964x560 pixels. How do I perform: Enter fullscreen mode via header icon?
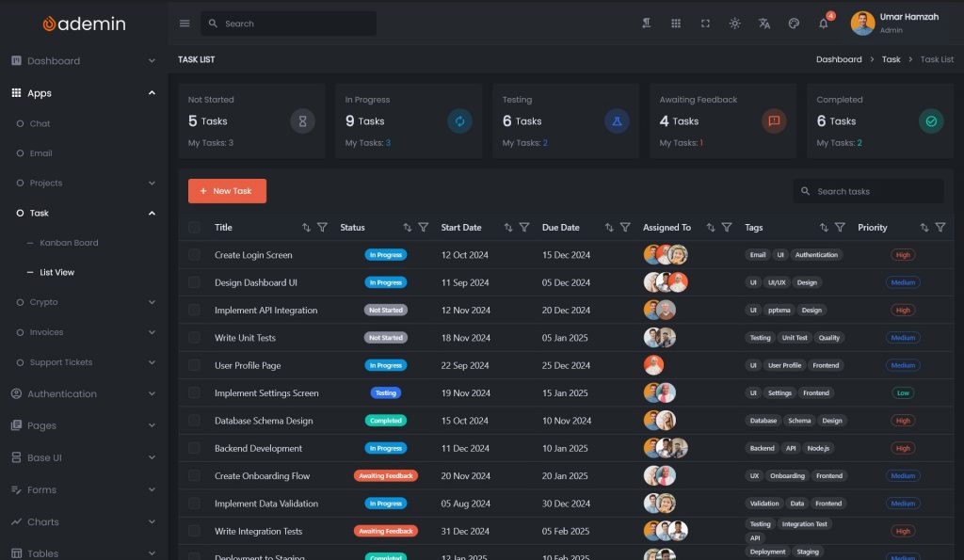(705, 24)
